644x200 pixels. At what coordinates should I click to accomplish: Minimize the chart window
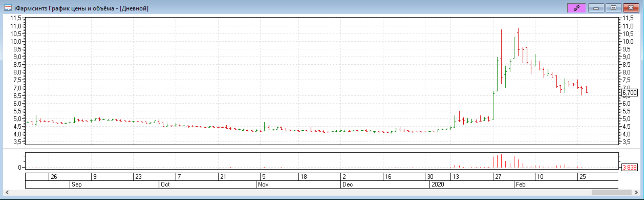(x=596, y=8)
